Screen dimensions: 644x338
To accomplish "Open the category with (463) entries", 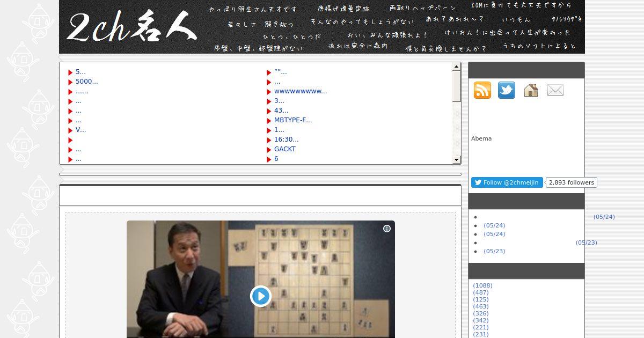I will [x=481, y=306].
